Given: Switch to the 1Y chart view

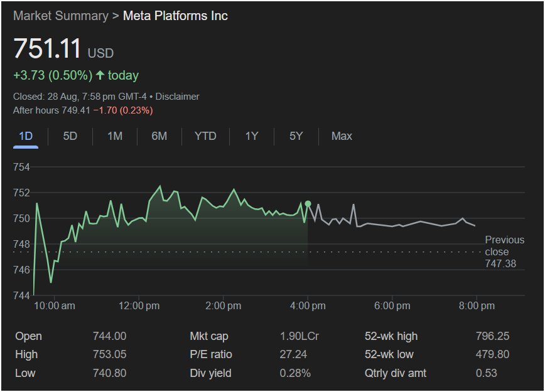Looking at the screenshot, I should coord(252,136).
